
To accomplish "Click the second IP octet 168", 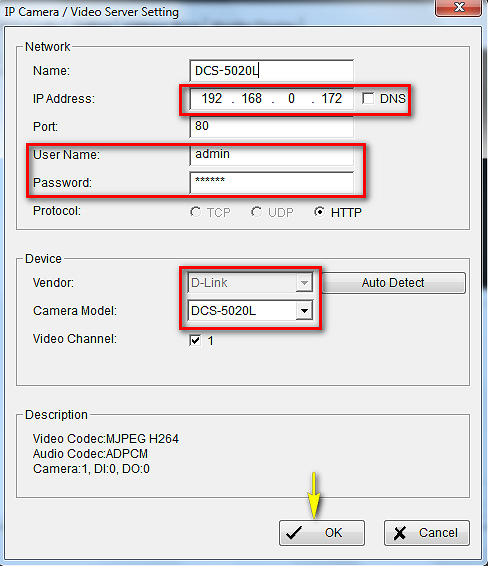I will point(252,98).
